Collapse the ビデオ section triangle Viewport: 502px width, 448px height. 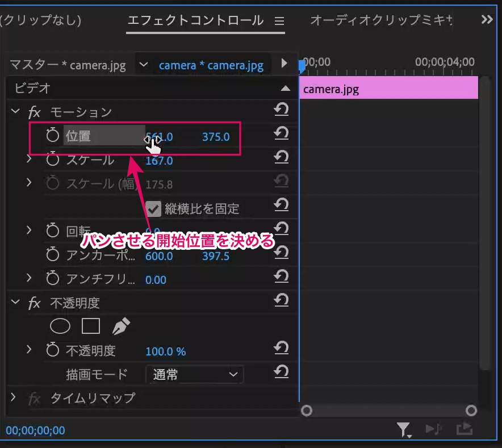tap(285, 89)
